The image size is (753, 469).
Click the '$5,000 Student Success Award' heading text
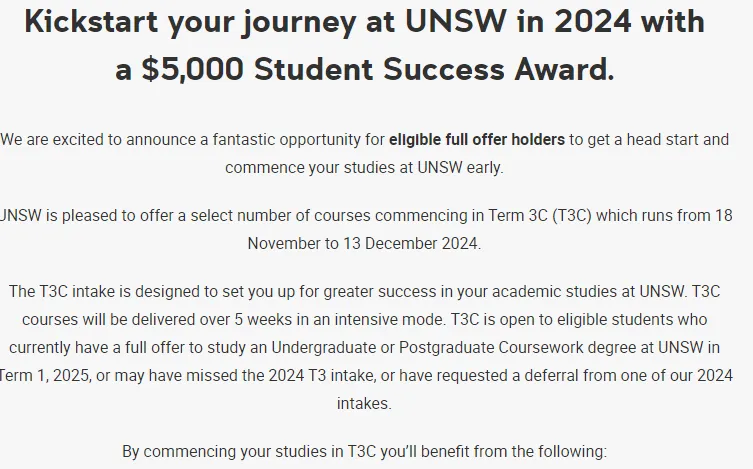378,69
